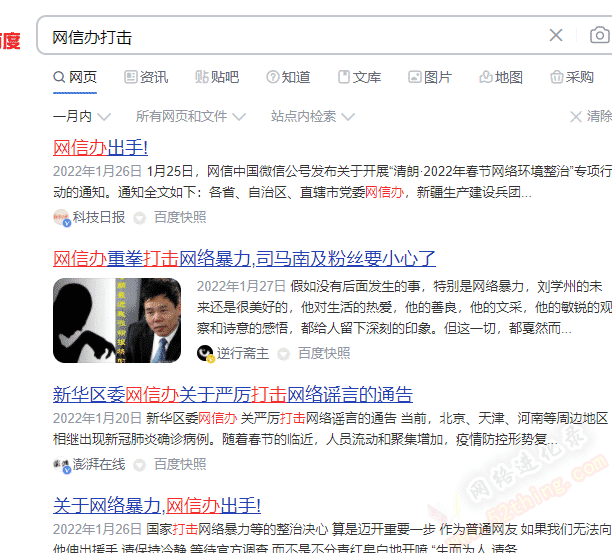612x553 pixels.
Task: Open the thumbnail image of 司马南 result
Action: pos(117,320)
